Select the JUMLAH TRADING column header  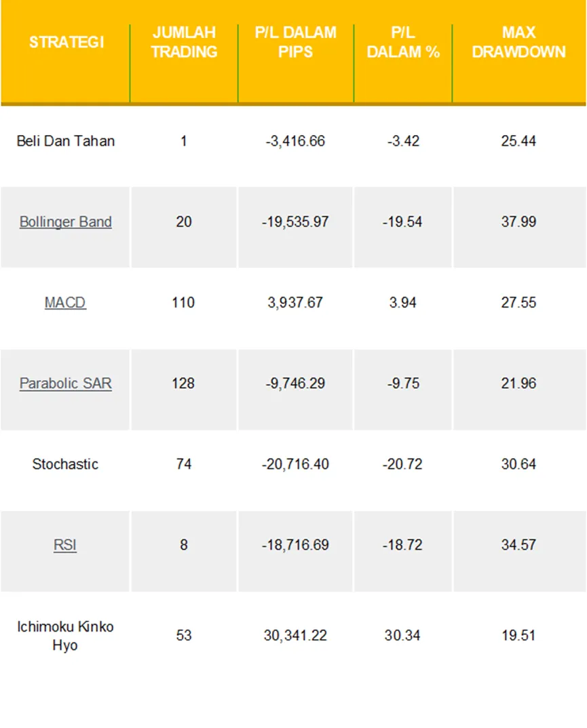point(184,42)
